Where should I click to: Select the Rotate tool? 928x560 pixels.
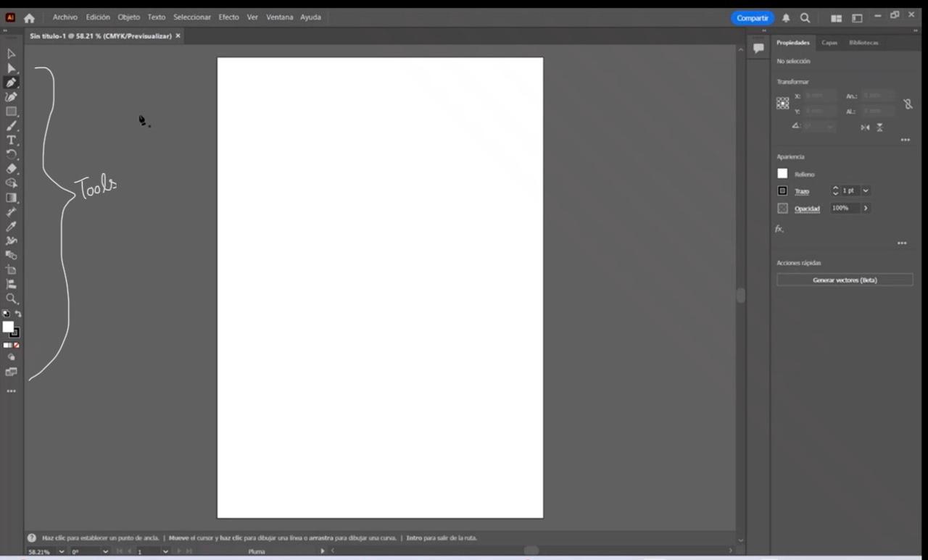coord(11,154)
